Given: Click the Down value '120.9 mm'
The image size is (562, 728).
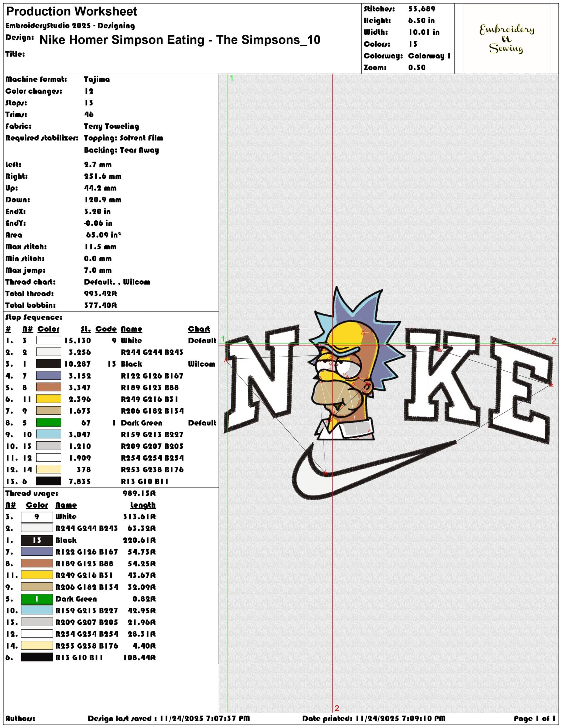Looking at the screenshot, I should 103,200.
